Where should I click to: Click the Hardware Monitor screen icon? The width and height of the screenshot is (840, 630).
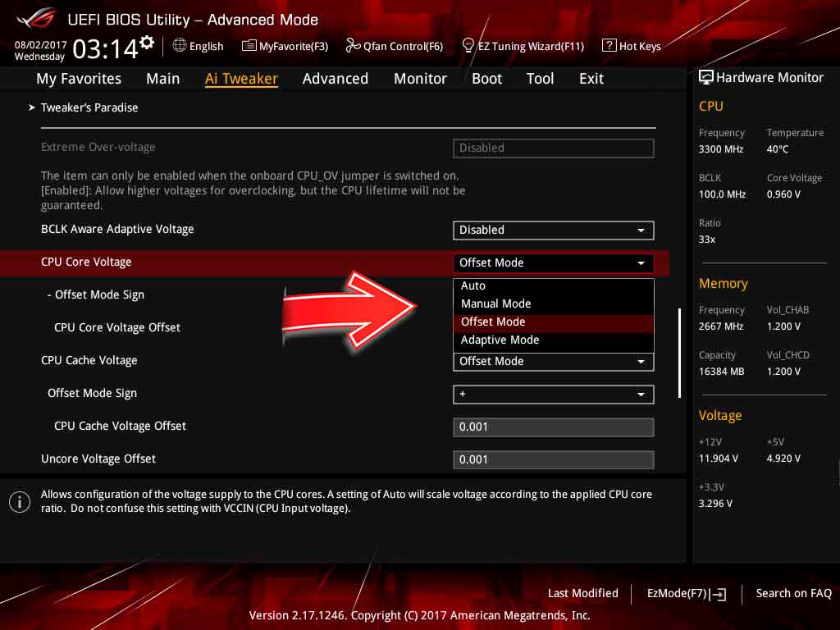705,77
